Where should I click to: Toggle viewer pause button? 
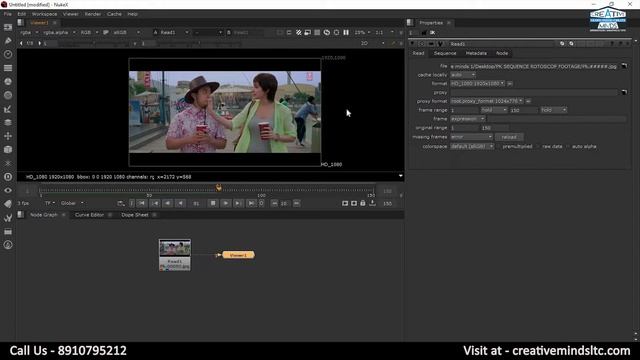[x=346, y=32]
